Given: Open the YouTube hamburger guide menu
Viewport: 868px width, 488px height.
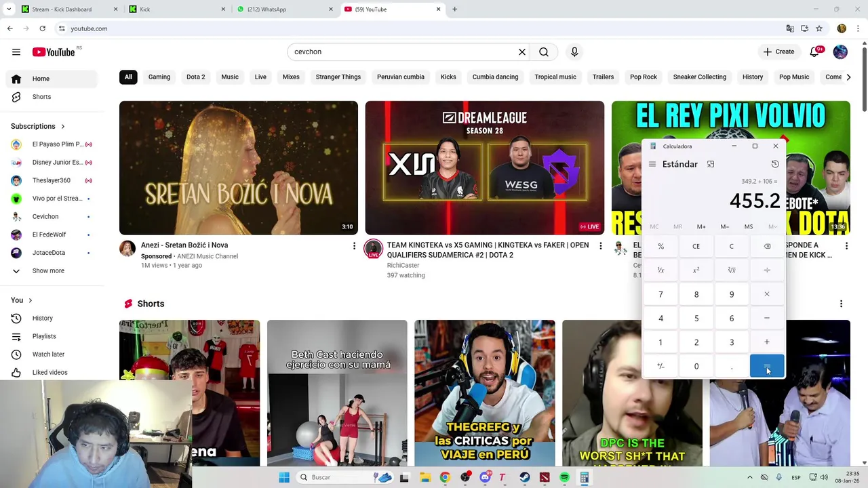Looking at the screenshot, I should [x=16, y=52].
